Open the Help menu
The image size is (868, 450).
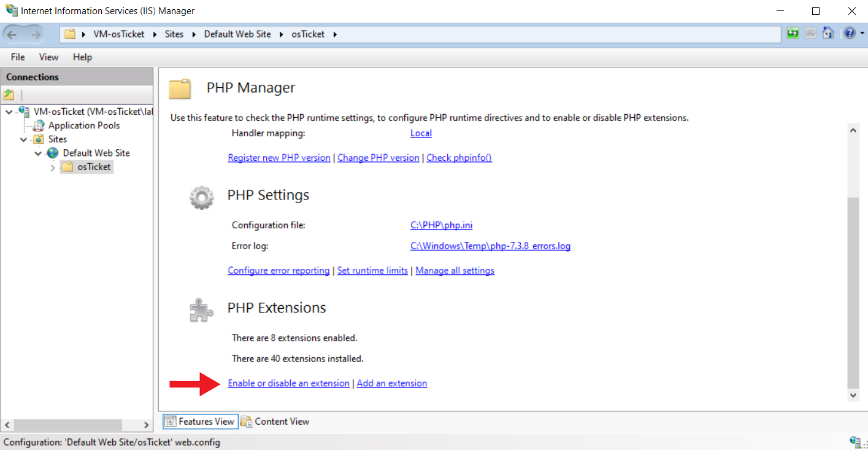coord(82,57)
